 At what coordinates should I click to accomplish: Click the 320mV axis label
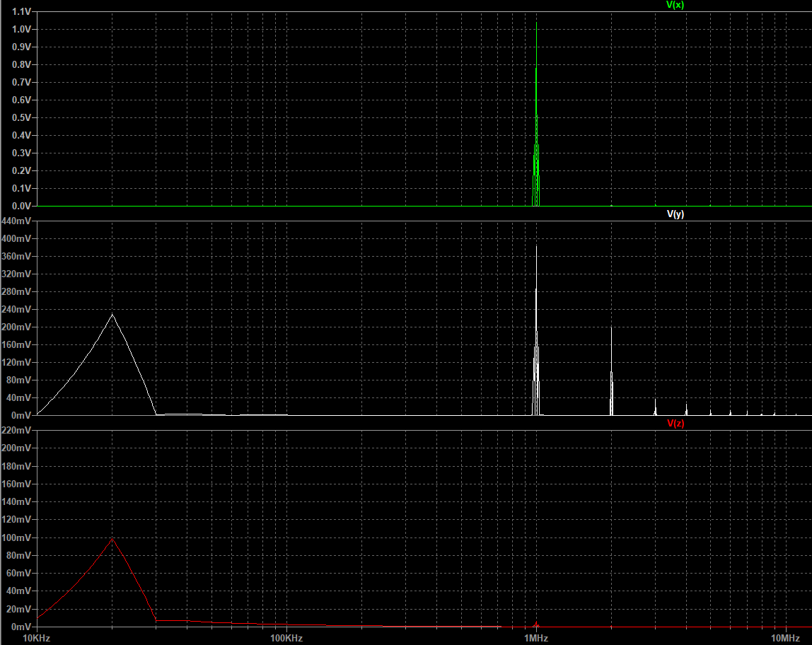coord(16,274)
